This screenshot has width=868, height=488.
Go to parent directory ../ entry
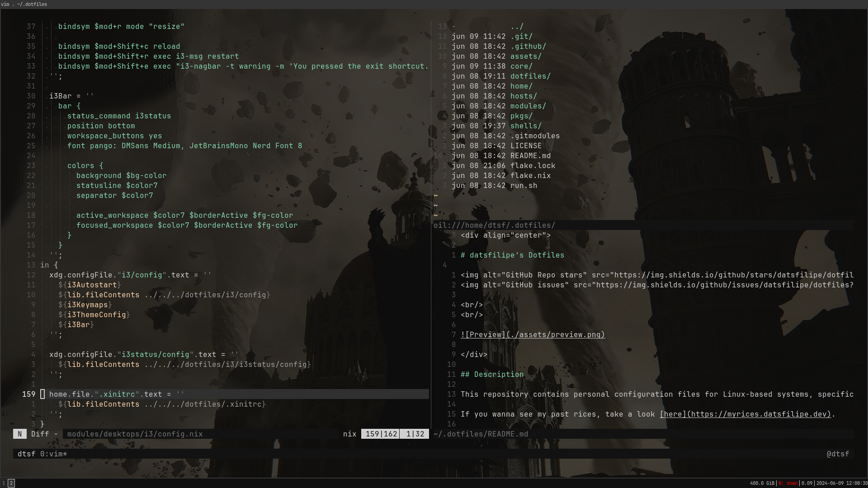(x=517, y=27)
